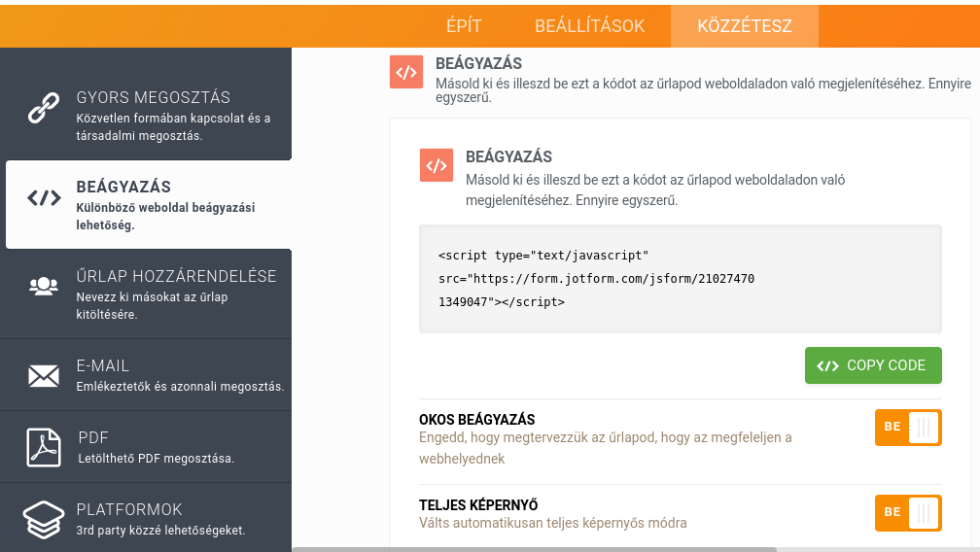This screenshot has width=980, height=552.
Task: Go to the E-mail sharing section
Action: click(x=103, y=366)
